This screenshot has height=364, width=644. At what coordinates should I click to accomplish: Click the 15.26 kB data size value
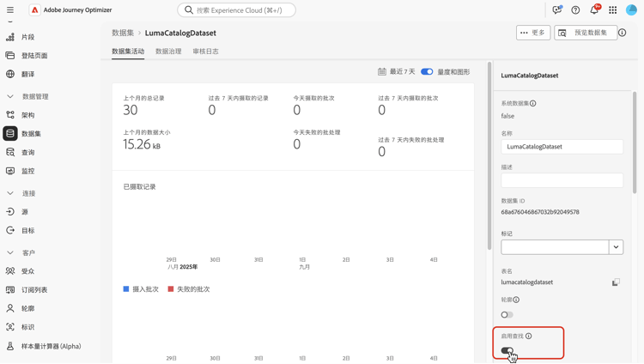pos(142,144)
